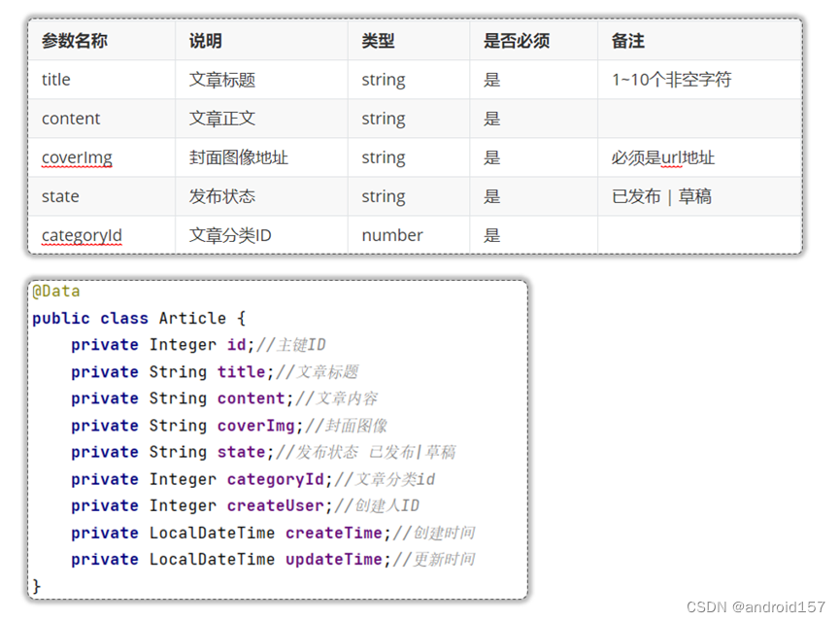The width and height of the screenshot is (840, 622).
Task: Click the //创建人ID comment
Action: 377,505
